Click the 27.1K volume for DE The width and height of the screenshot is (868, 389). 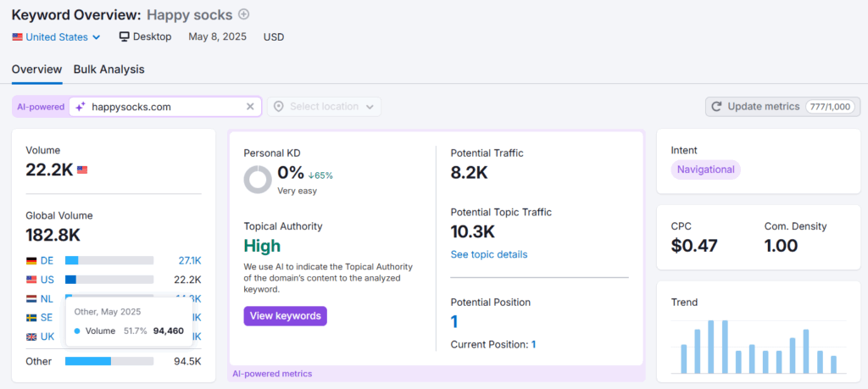[190, 261]
